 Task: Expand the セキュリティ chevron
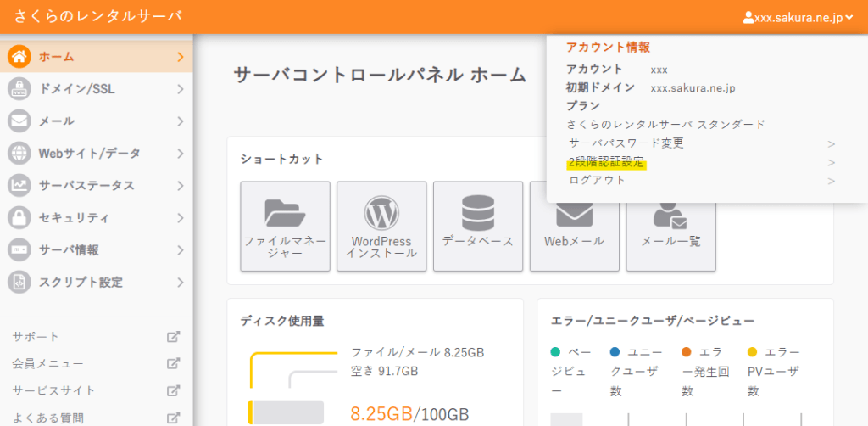tap(181, 218)
